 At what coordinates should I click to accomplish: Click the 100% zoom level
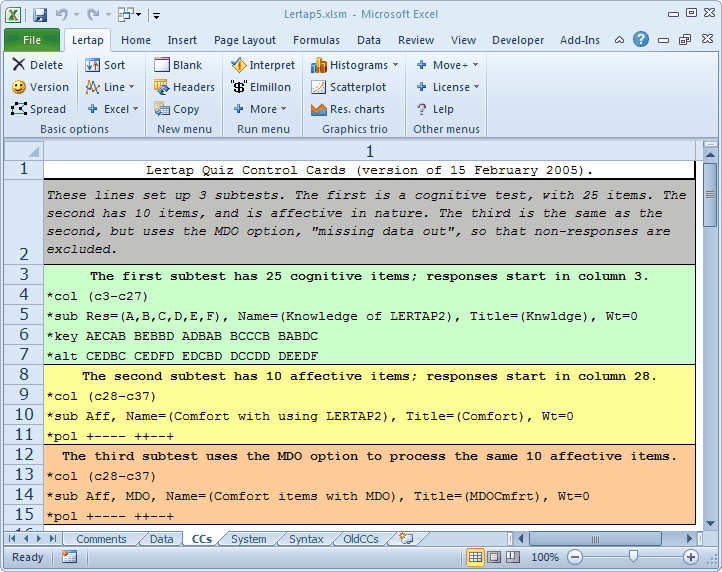(x=545, y=557)
